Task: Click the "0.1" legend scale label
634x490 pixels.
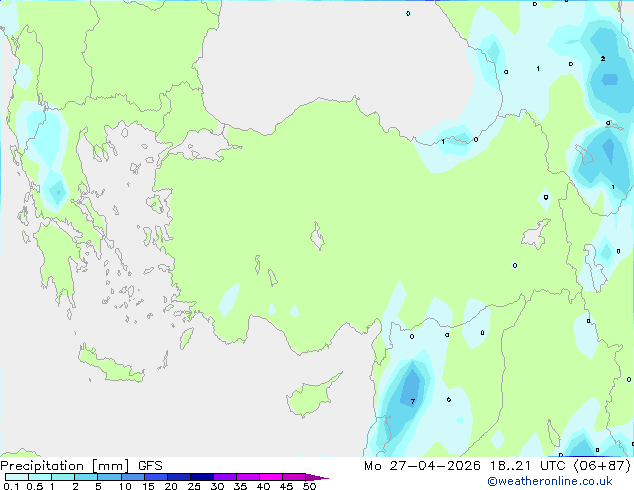Action: point(11,486)
